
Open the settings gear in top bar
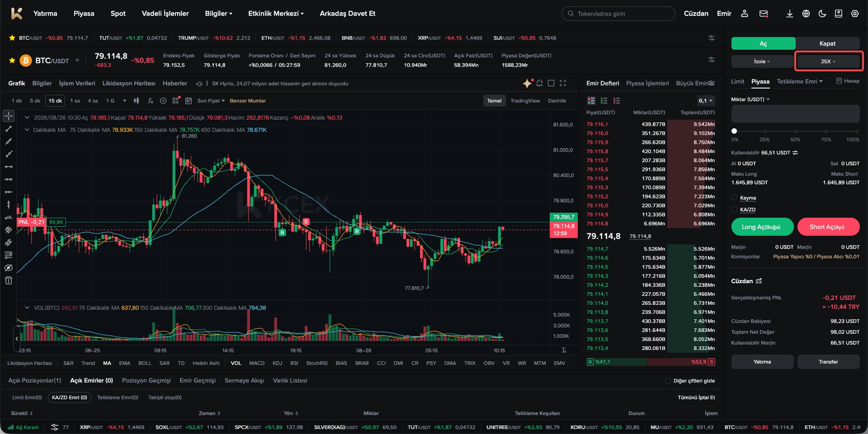pos(854,14)
